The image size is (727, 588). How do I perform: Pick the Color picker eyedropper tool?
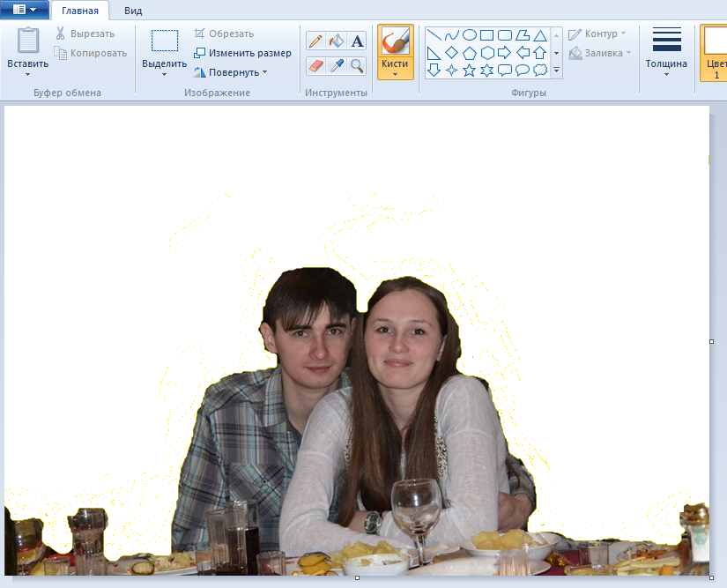(x=336, y=65)
